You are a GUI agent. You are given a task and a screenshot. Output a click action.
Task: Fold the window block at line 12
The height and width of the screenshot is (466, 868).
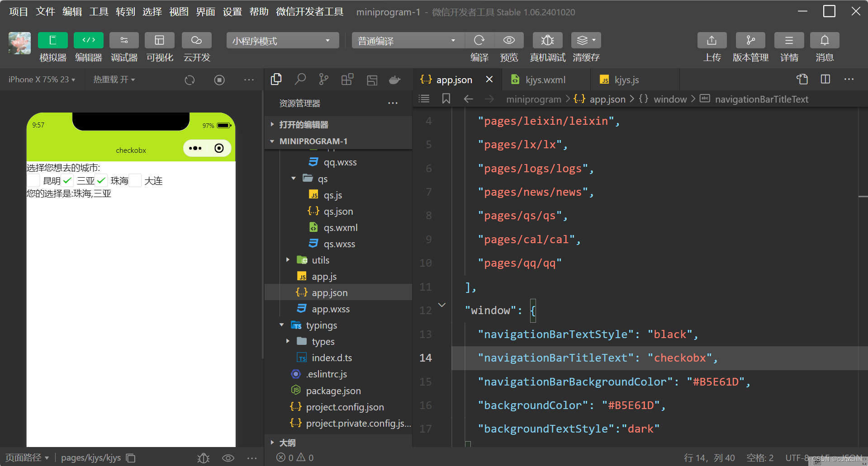click(x=442, y=305)
